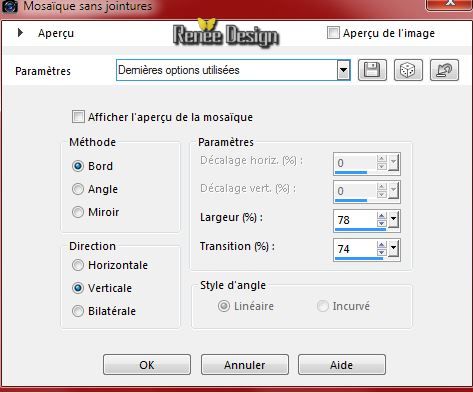Click the Largeur value field showing 78
Screen dimensions: 473x393
(355, 220)
